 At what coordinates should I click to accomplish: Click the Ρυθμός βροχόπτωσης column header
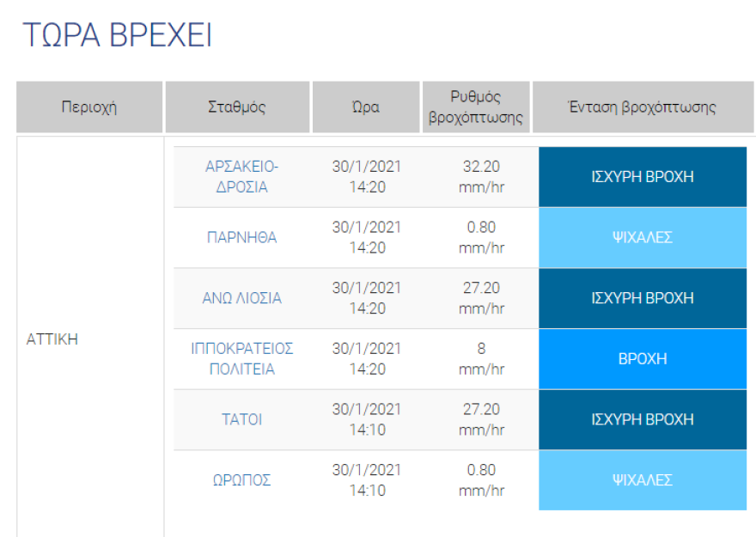click(x=476, y=107)
